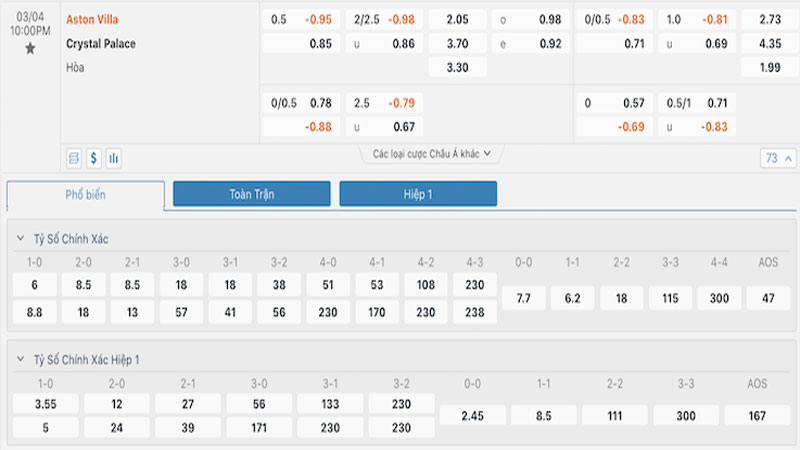Image resolution: width=800 pixels, height=450 pixels.
Task: Select first-half handicap odds 0.71 for Crystal Palace
Action: (614, 44)
